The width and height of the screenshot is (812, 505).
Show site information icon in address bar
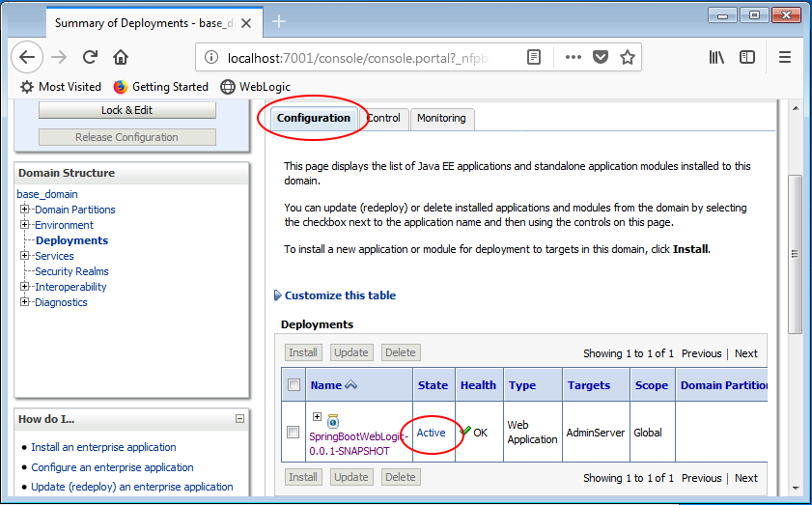click(x=210, y=57)
